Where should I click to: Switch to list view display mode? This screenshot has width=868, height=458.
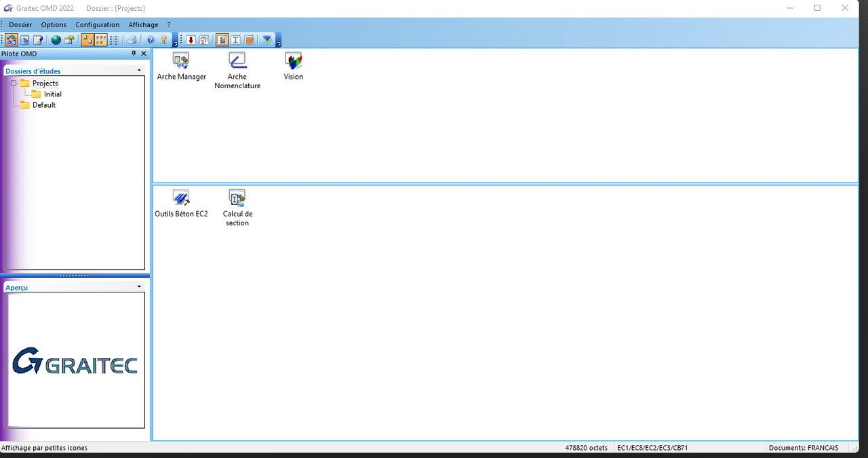tap(114, 40)
